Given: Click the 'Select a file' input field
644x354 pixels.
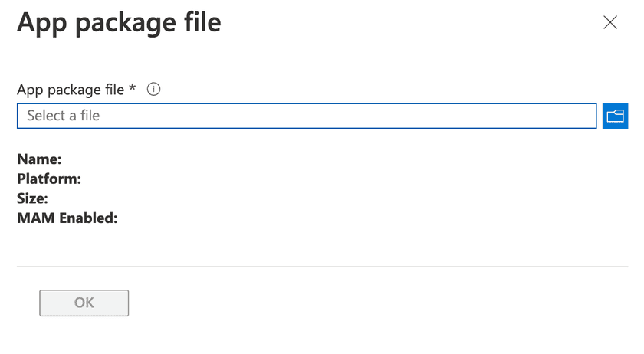Looking at the screenshot, I should [307, 116].
